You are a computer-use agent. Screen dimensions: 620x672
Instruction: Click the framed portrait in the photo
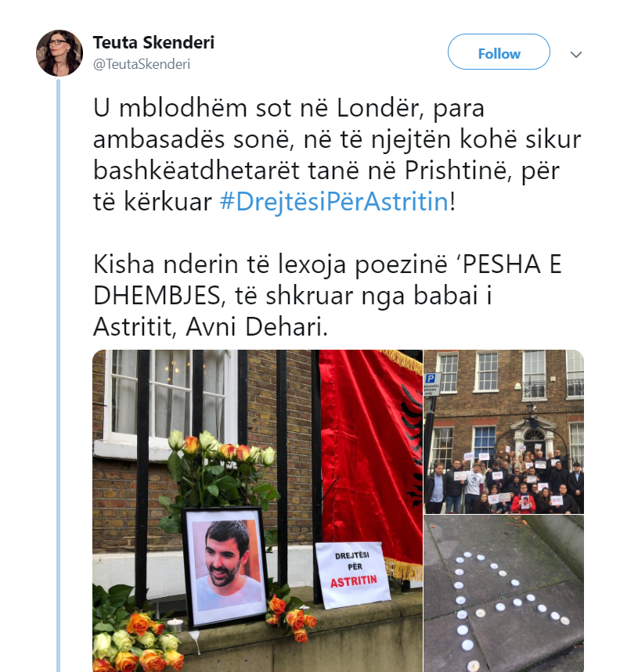point(226,566)
